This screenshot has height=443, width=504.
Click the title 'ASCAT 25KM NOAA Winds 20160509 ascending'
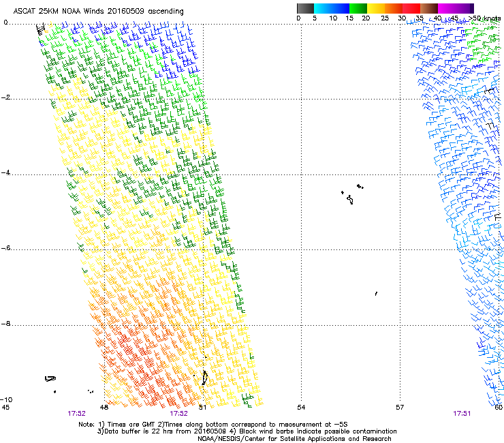(x=98, y=12)
